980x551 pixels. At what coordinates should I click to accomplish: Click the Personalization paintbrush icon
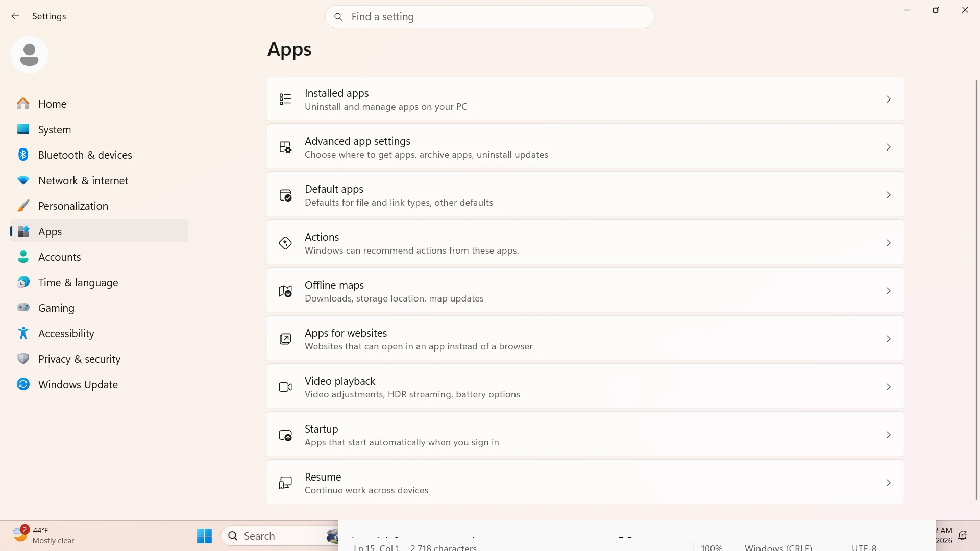[x=23, y=206]
